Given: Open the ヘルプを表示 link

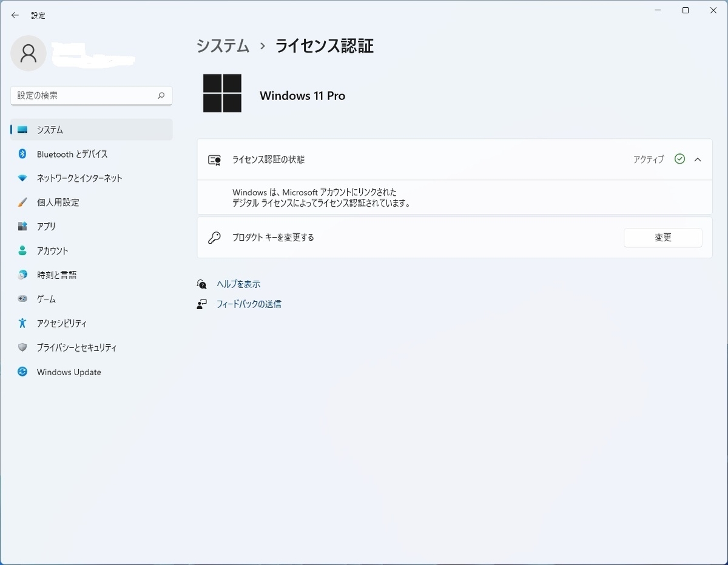Looking at the screenshot, I should [x=238, y=283].
